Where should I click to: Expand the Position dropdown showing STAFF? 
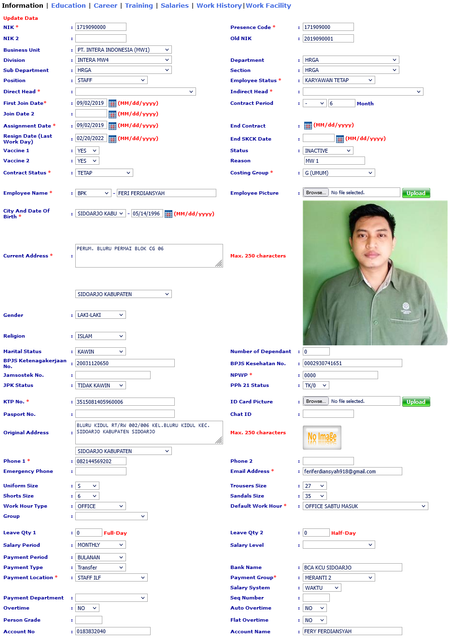111,80
